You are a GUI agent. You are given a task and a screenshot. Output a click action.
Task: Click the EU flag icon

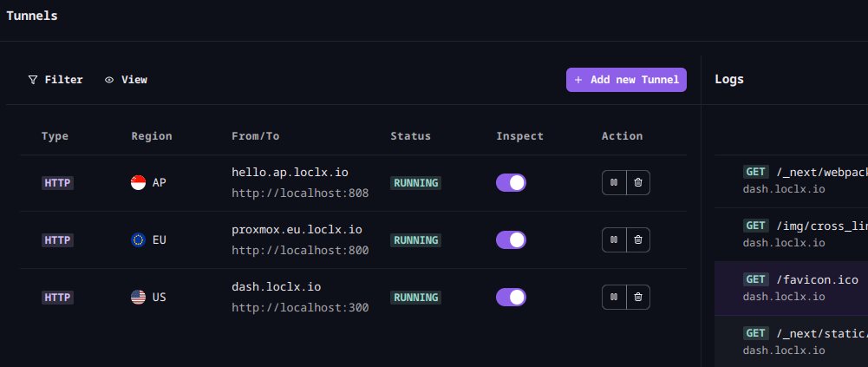coord(138,239)
